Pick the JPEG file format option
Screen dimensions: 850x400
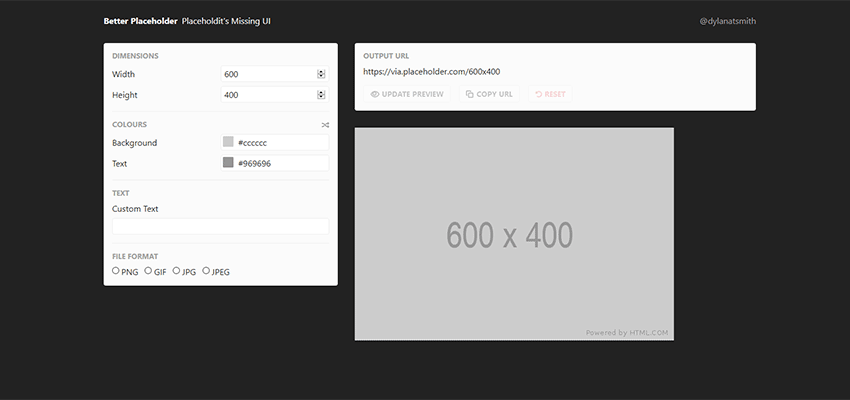(206, 271)
